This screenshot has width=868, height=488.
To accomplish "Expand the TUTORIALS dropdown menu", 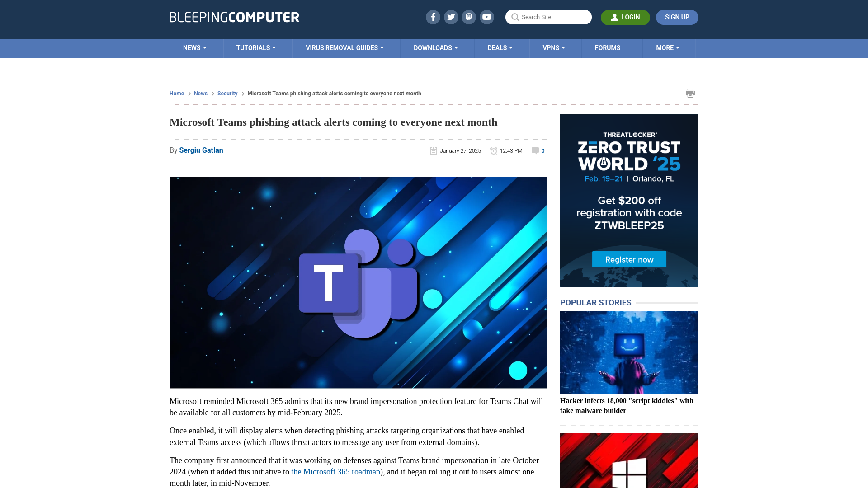I will click(x=256, y=47).
